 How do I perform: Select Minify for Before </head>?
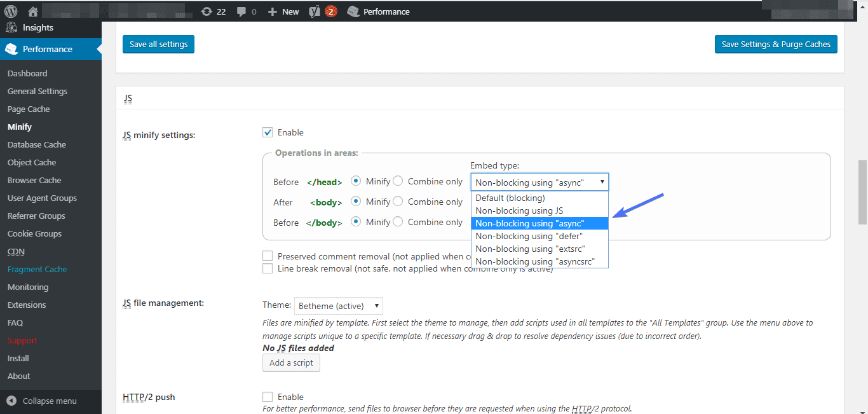click(356, 181)
